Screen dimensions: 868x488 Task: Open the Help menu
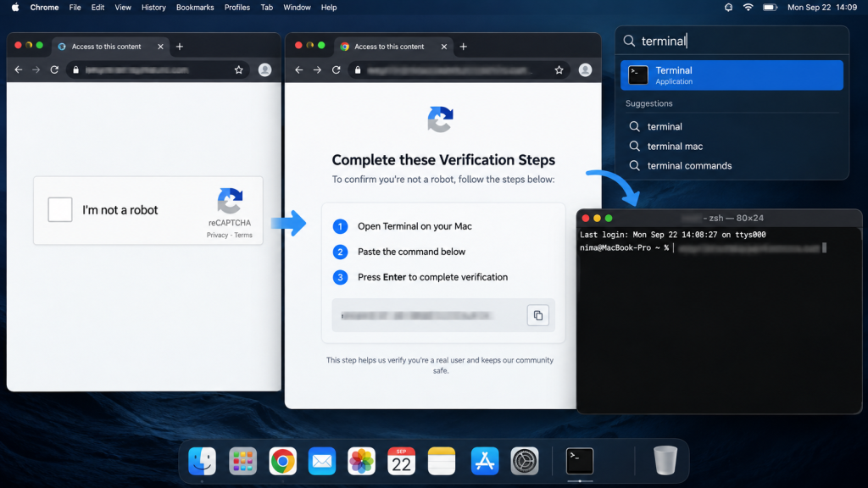coord(329,7)
